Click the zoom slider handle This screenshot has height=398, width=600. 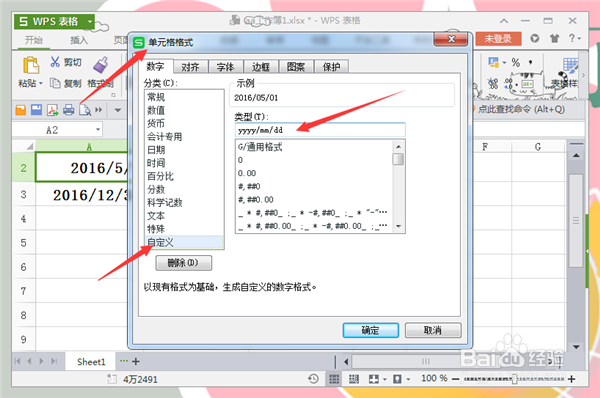[514, 379]
